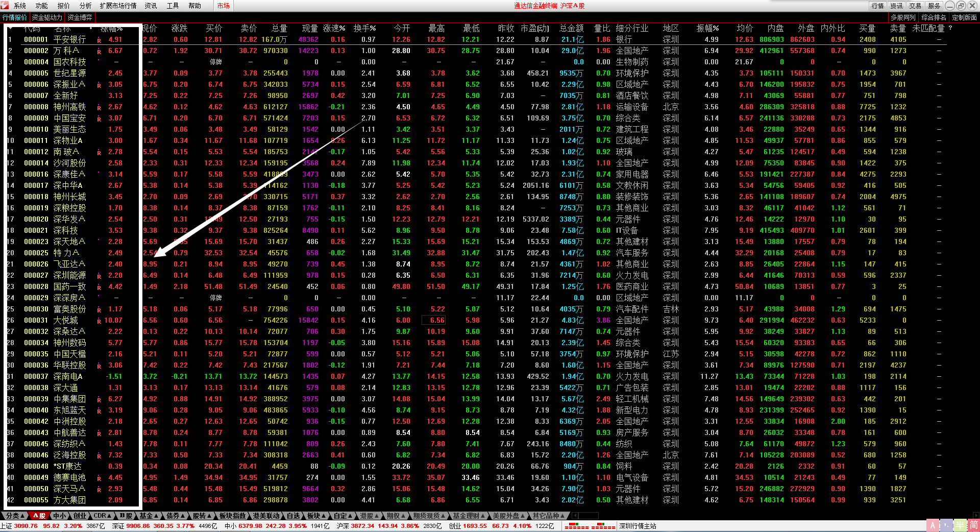Sort by the 市盈(动) column header
Viewport: 980px width, 532px height.
(535, 29)
